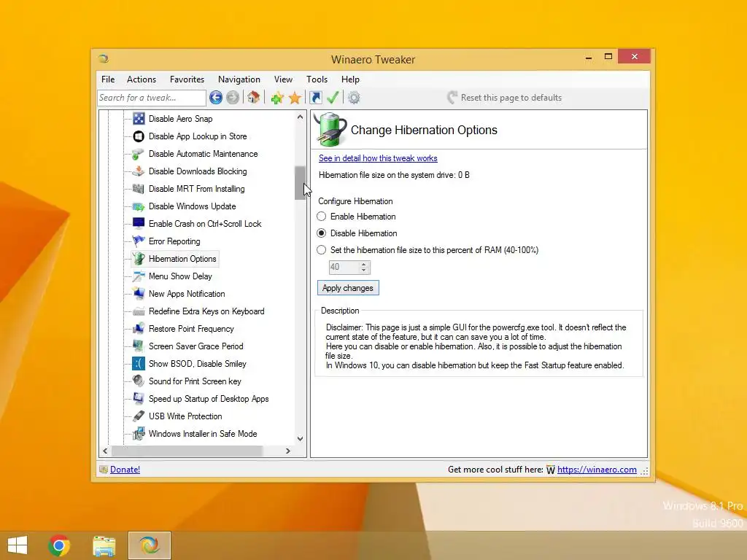Click Winaero Tweaker taskbar button
Viewport: 747px width, 560px height.
[149, 545]
